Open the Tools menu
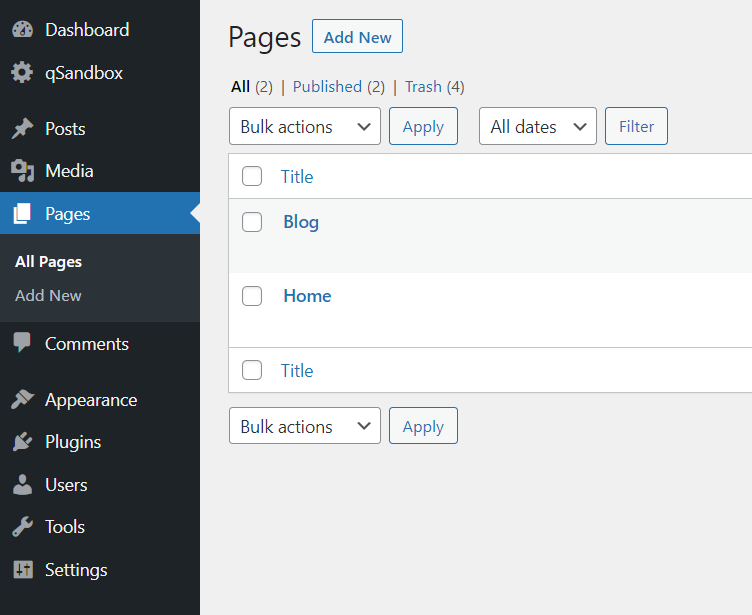The width and height of the screenshot is (752, 615). tap(100, 527)
